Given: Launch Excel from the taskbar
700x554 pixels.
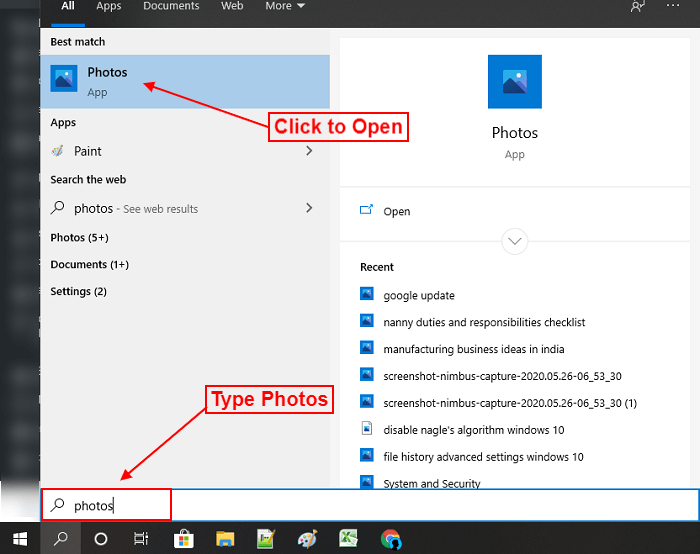Looking at the screenshot, I should point(348,539).
